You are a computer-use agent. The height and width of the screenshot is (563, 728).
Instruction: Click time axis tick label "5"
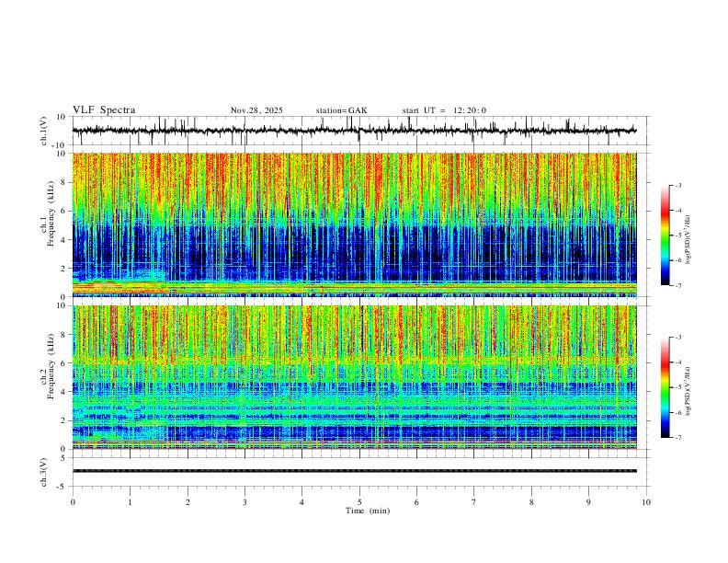tap(359, 502)
